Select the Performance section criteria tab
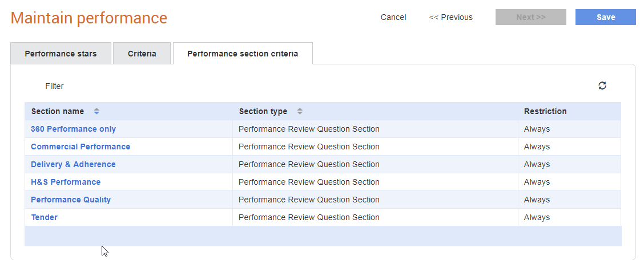The width and height of the screenshot is (644, 260). 243,54
